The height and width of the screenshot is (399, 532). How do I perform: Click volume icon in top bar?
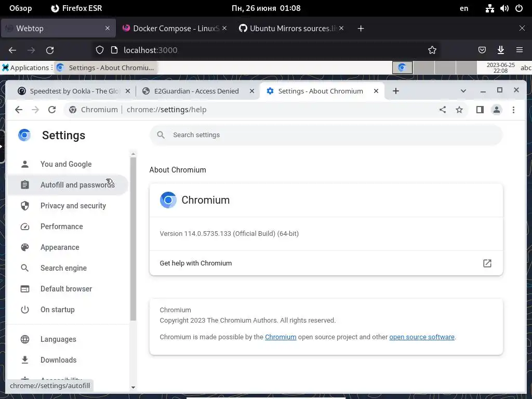coord(504,8)
